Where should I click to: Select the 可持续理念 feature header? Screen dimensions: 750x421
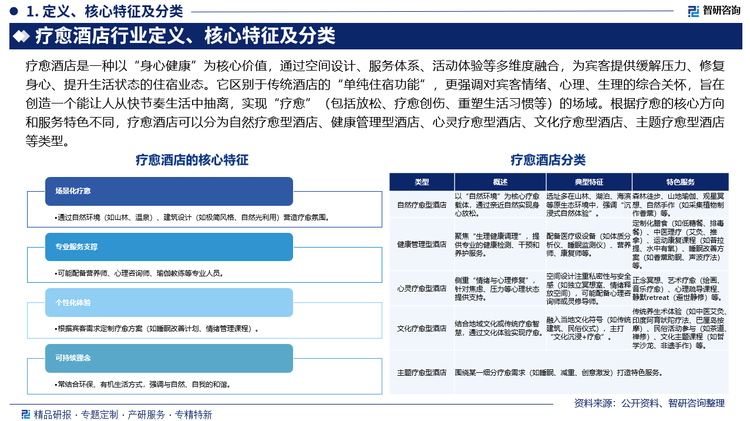[x=169, y=358]
